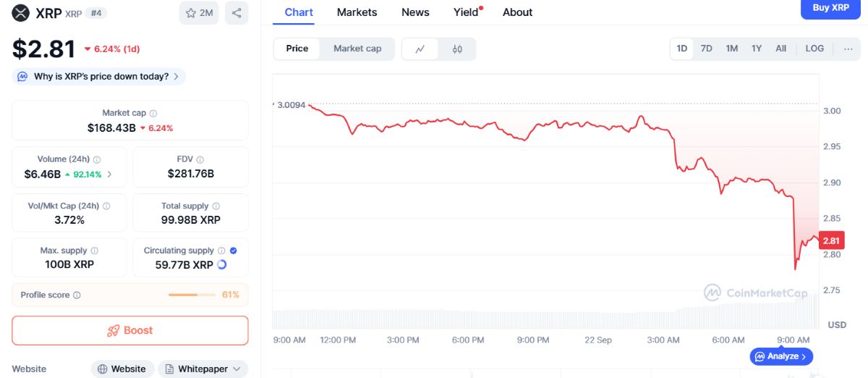This screenshot has height=378, width=868.
Task: Click the Max. supply info icon
Action: coord(94,251)
